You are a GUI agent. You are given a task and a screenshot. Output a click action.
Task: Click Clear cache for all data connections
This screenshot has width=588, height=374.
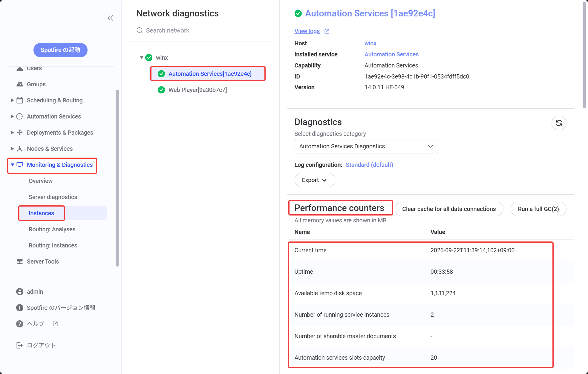(x=449, y=209)
